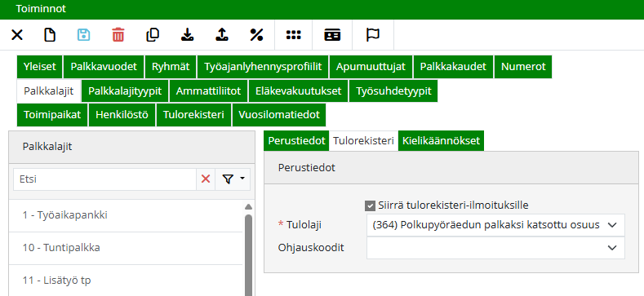644x296 pixels.
Task: Open Apumuuttujat tab
Action: (x=371, y=67)
